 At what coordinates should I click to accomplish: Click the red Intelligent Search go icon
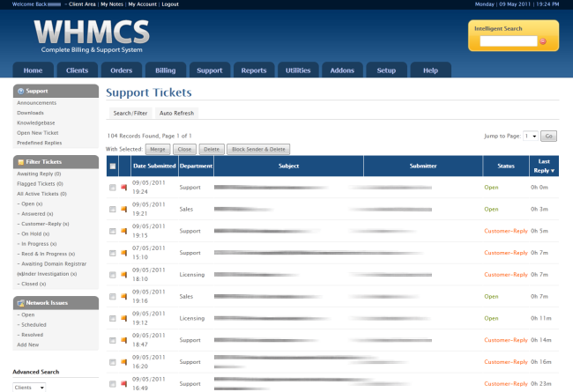pos(543,41)
